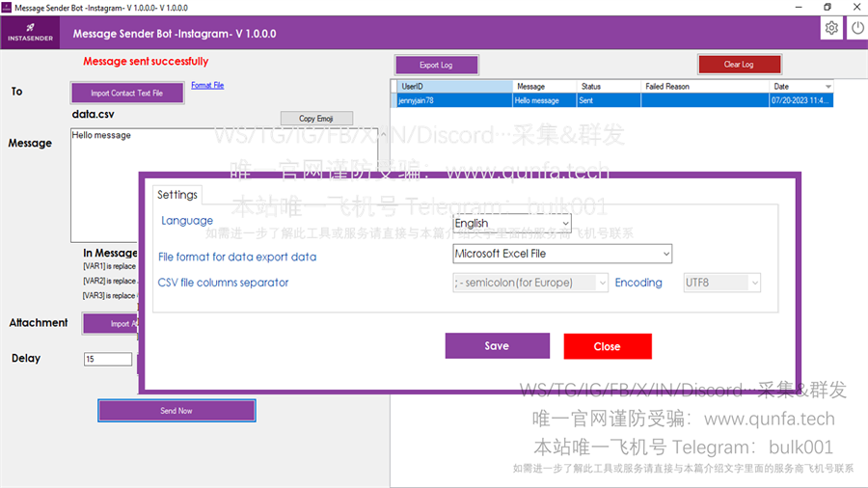Click the Delay input field
The width and height of the screenshot is (868, 488).
click(x=108, y=359)
